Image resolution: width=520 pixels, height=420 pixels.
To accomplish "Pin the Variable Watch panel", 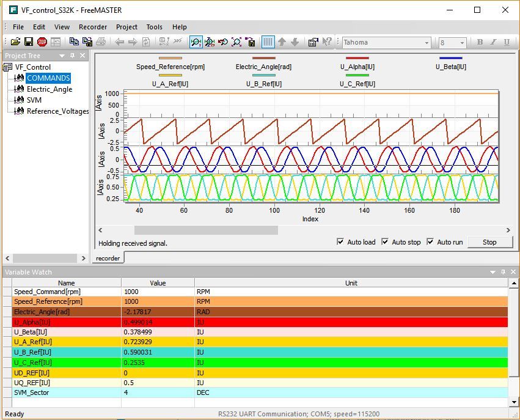I will [503, 272].
